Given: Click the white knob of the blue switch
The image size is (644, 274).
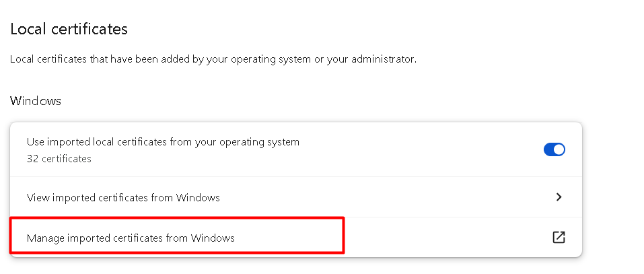Looking at the screenshot, I should pos(559,149).
